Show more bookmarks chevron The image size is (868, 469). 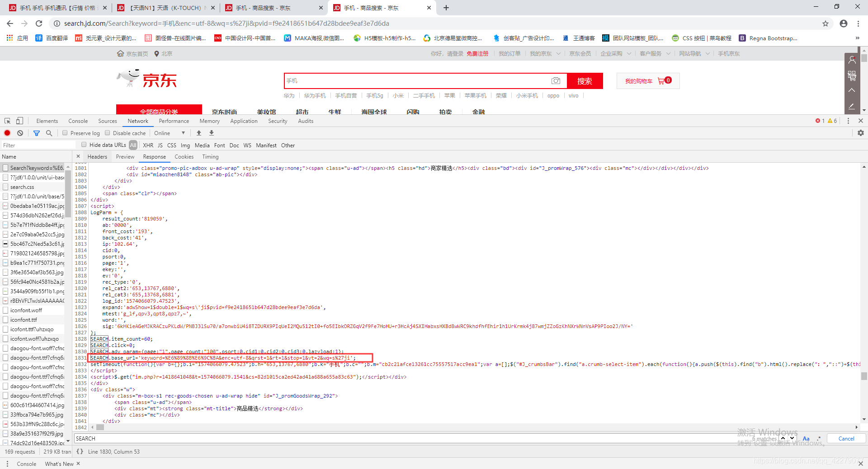(858, 38)
